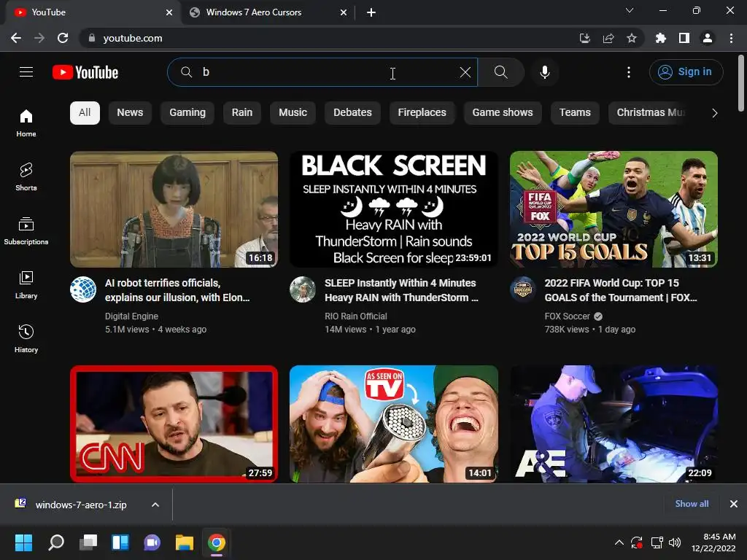
Task: Reload the page with the refresh icon
Action: [63, 38]
